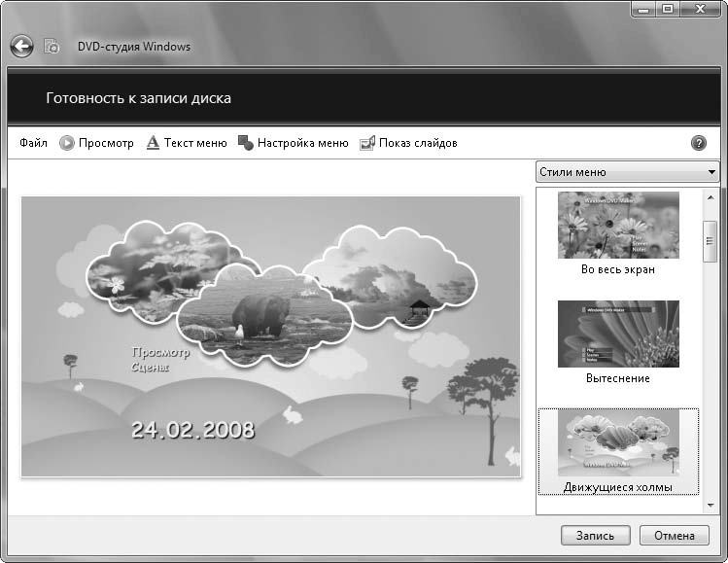Select the Во весь экран style thumbnail

tap(617, 225)
